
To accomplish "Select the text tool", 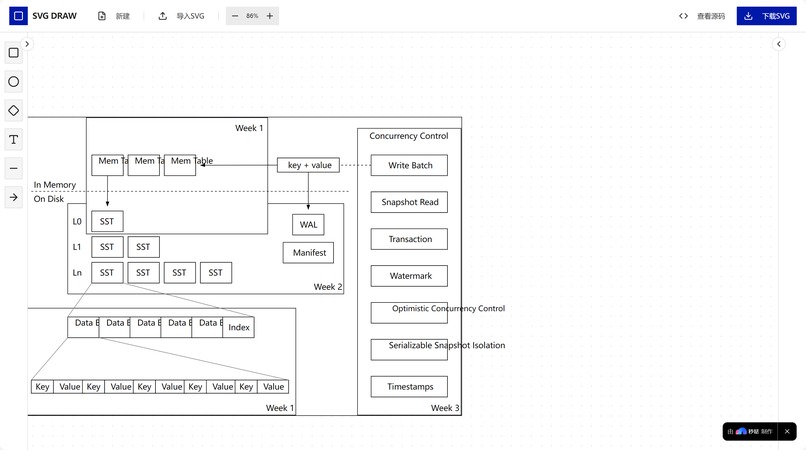I will point(14,139).
